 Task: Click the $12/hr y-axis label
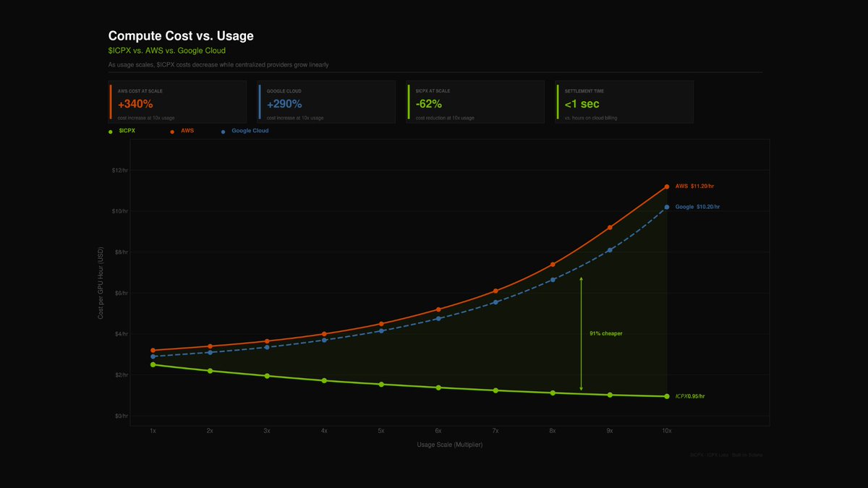[x=120, y=170]
